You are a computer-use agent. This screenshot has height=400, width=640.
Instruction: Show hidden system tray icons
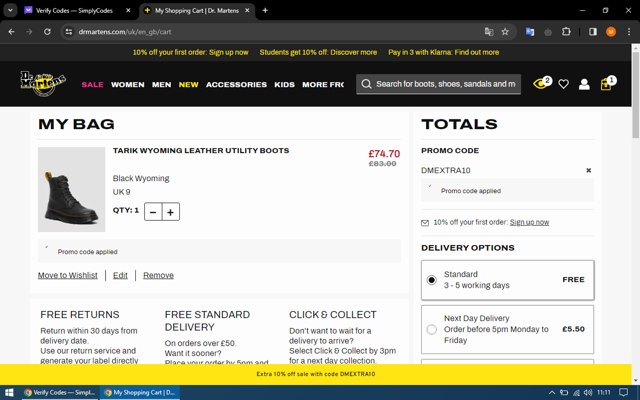pos(552,393)
